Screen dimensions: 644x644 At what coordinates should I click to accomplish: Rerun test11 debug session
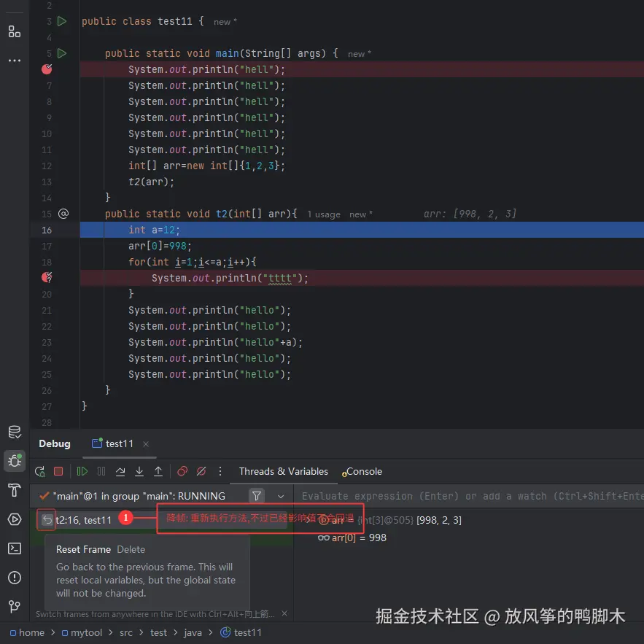pos(40,471)
